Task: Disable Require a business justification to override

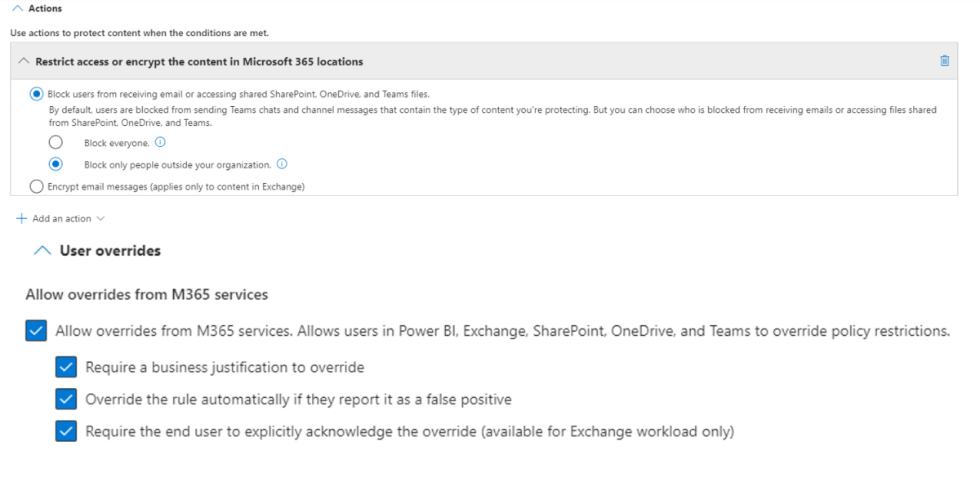Action: tap(66, 366)
